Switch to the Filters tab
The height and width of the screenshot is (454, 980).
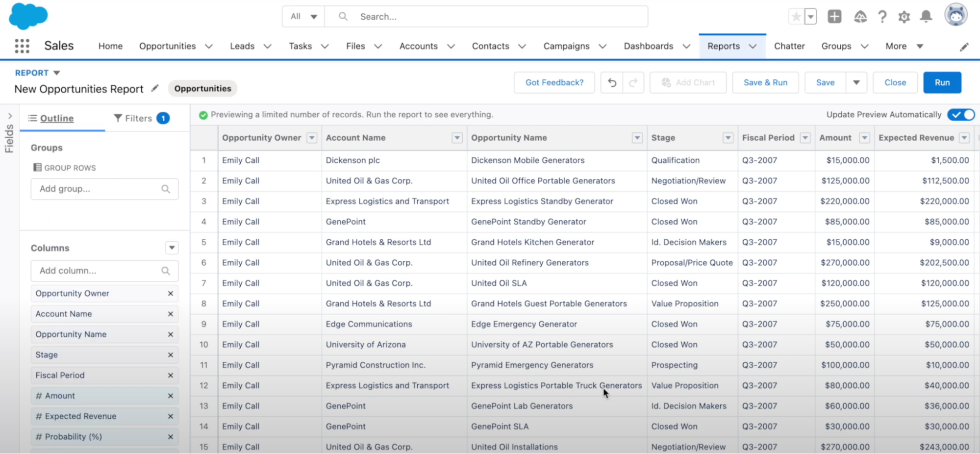pyautogui.click(x=140, y=118)
